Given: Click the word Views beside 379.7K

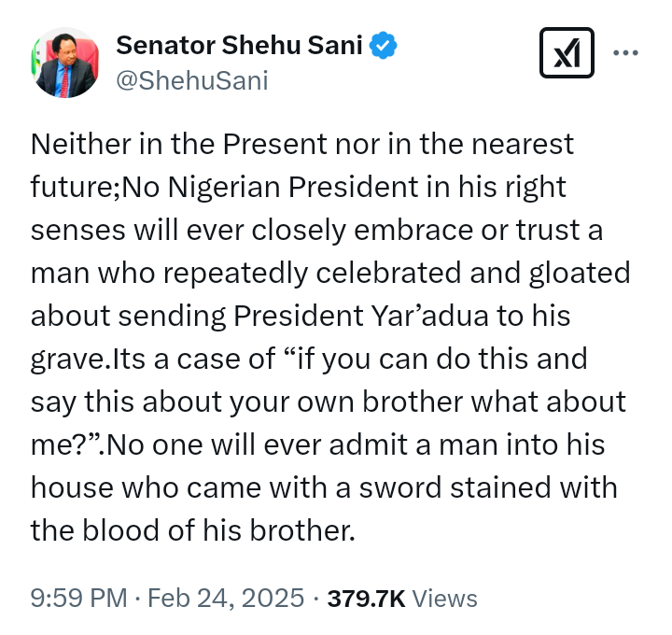Looking at the screenshot, I should [x=444, y=599].
